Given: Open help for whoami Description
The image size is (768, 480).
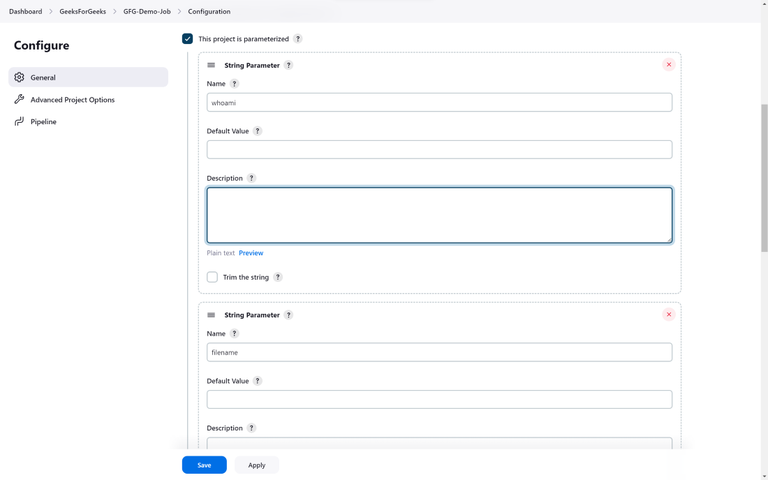Looking at the screenshot, I should [251, 178].
